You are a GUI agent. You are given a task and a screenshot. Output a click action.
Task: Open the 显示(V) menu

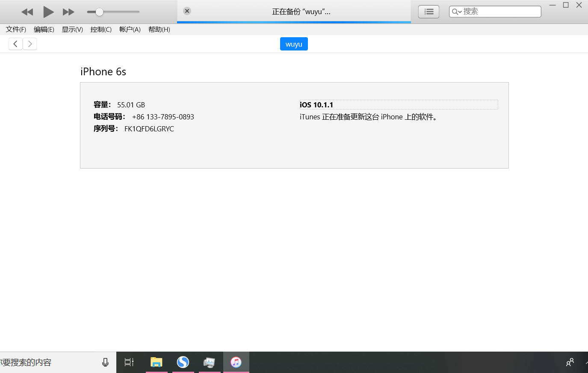[x=72, y=30]
